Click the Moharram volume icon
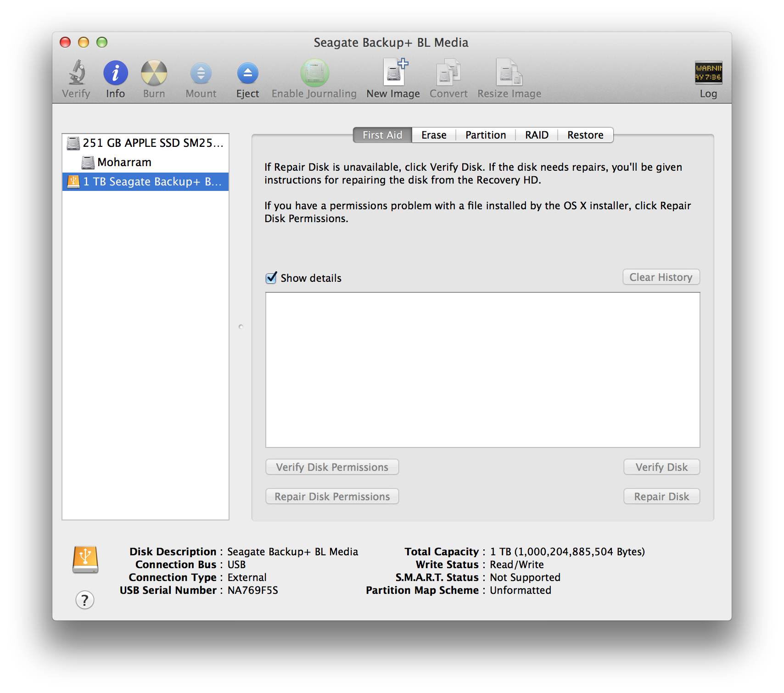 pyautogui.click(x=88, y=162)
